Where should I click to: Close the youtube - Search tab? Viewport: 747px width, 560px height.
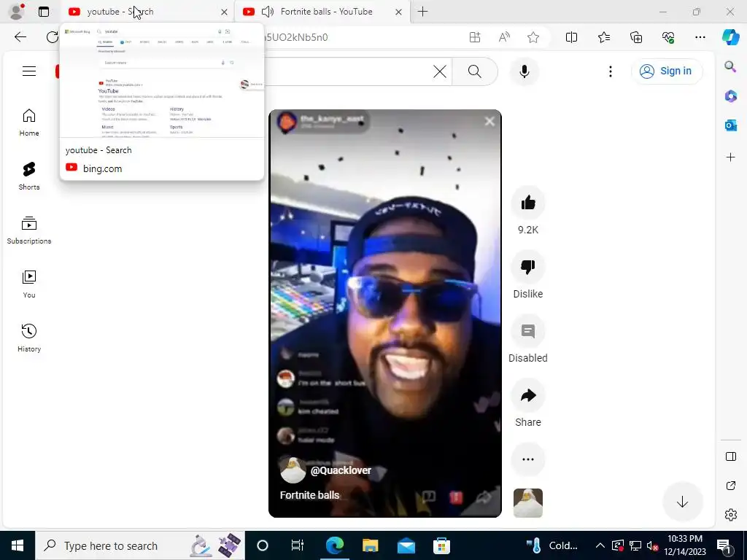(x=224, y=12)
